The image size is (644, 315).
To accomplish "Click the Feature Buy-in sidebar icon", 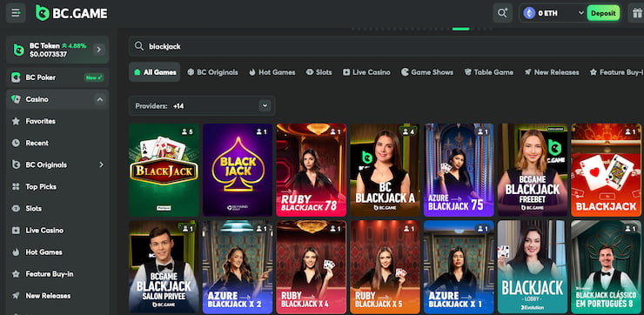I will coord(16,274).
